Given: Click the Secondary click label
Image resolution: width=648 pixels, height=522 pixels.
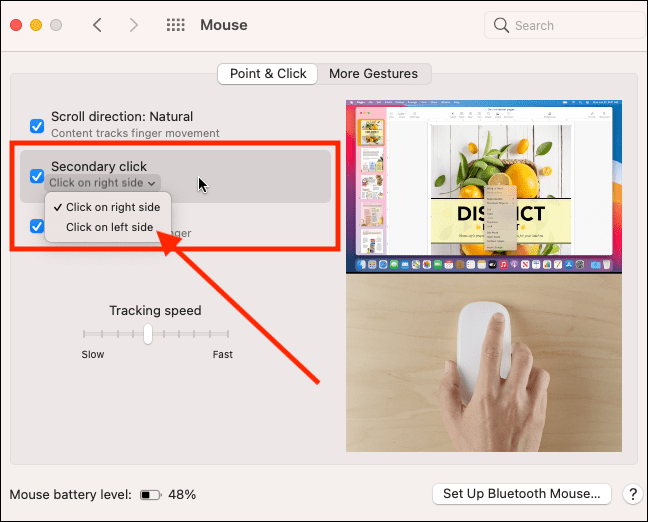Looking at the screenshot, I should point(99,166).
